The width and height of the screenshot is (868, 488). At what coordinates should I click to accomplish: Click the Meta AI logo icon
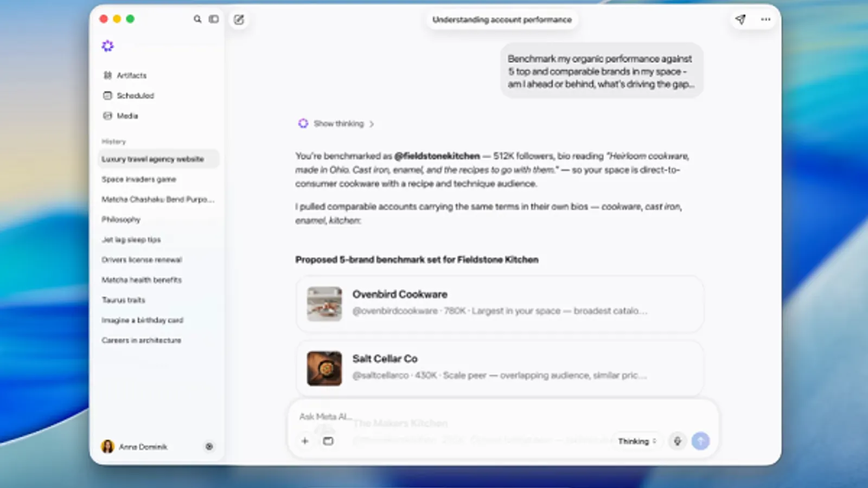(x=107, y=46)
